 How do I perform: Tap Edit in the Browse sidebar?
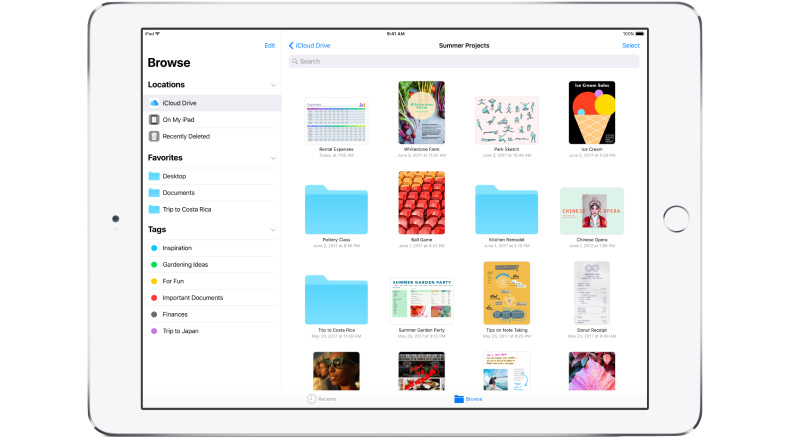[x=270, y=45]
